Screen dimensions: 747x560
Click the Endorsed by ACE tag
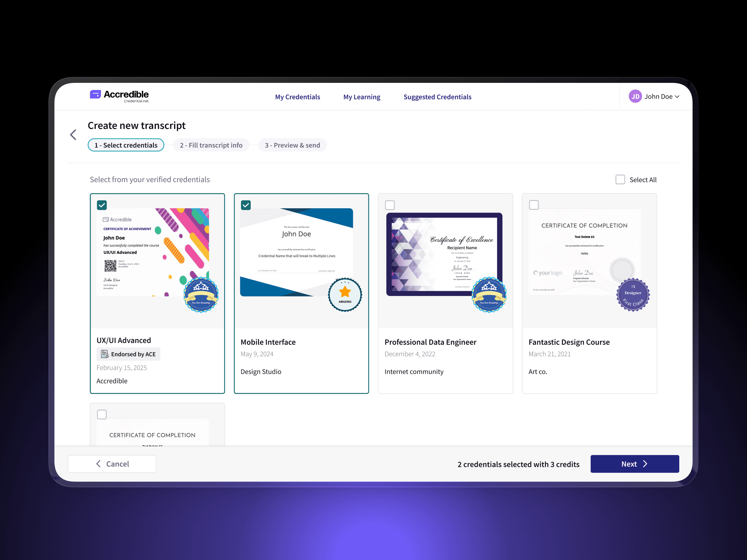128,354
